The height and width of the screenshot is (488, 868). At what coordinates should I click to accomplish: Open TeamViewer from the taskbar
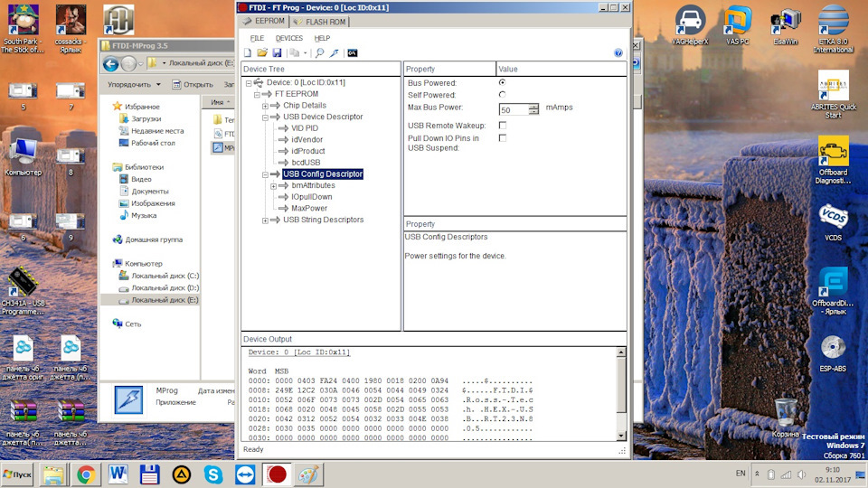245,474
